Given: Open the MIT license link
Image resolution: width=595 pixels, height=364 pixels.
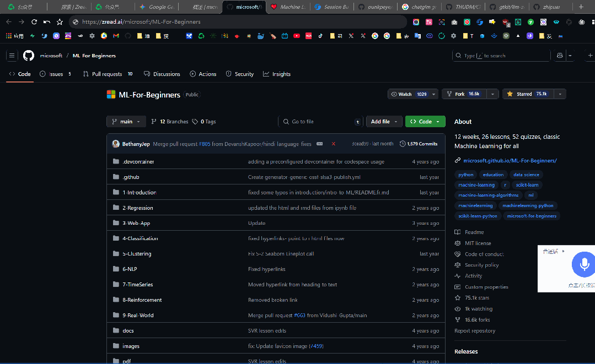Looking at the screenshot, I should pyautogui.click(x=478, y=243).
